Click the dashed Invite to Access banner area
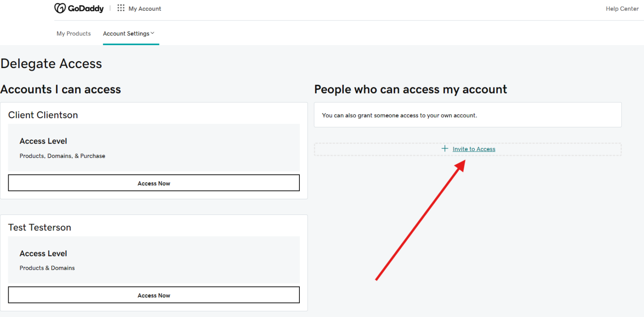The height and width of the screenshot is (317, 644). tap(468, 149)
